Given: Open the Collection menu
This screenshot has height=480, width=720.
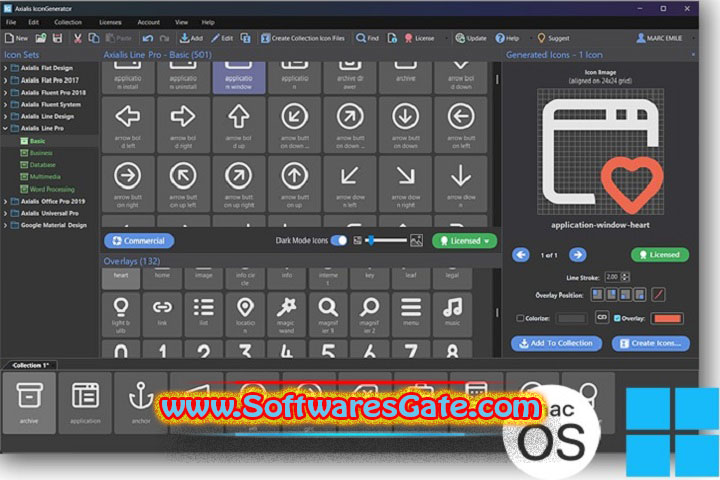Looking at the screenshot, I should [x=68, y=22].
